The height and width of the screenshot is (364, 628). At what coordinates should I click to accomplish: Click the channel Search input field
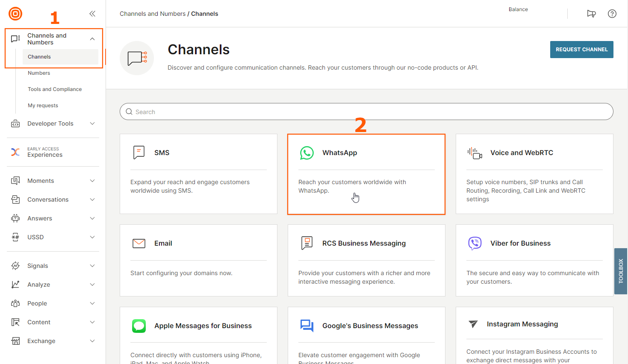[x=366, y=112]
